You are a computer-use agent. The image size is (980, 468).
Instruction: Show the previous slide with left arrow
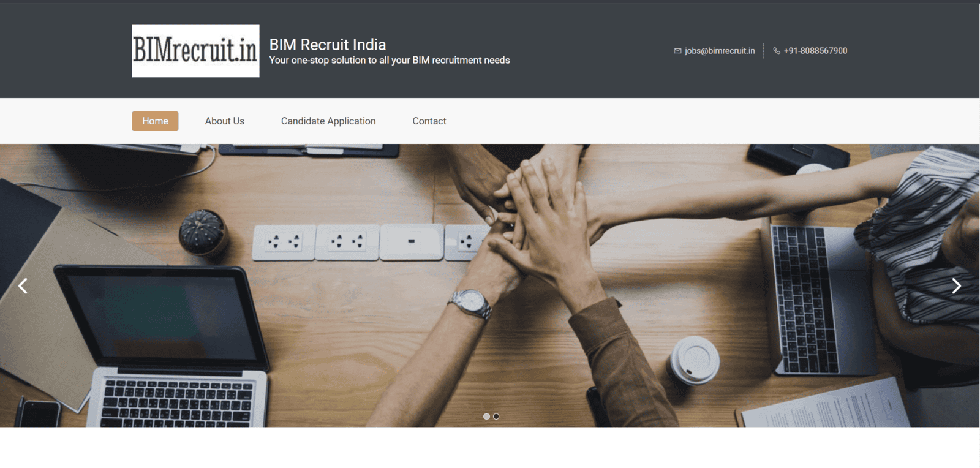pos(23,286)
